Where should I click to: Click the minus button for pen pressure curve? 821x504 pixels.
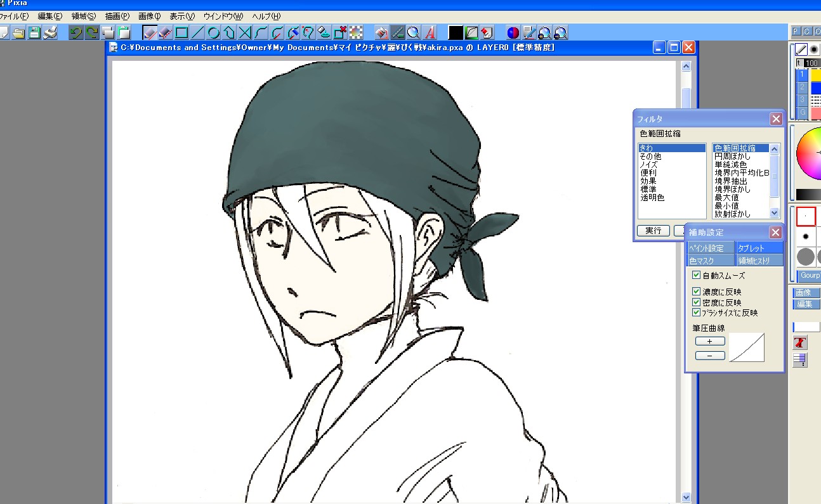click(710, 356)
